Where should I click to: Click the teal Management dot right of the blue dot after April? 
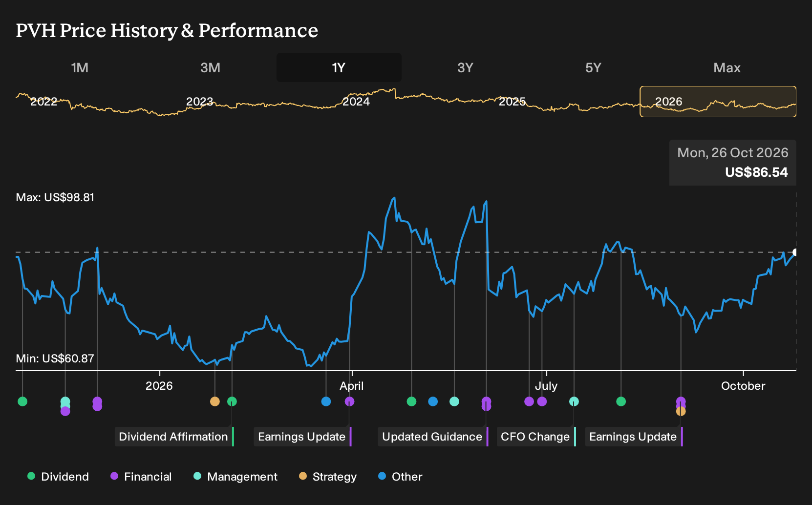pyautogui.click(x=454, y=401)
